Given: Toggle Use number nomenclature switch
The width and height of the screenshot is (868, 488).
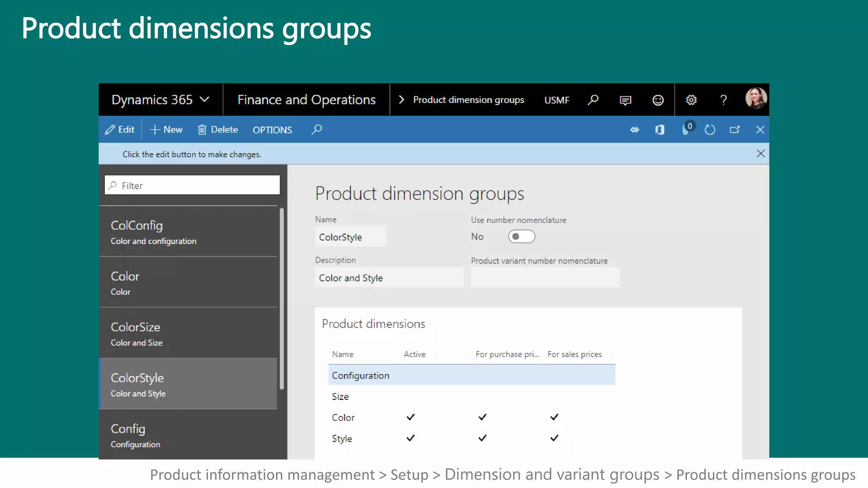Looking at the screenshot, I should pos(521,236).
